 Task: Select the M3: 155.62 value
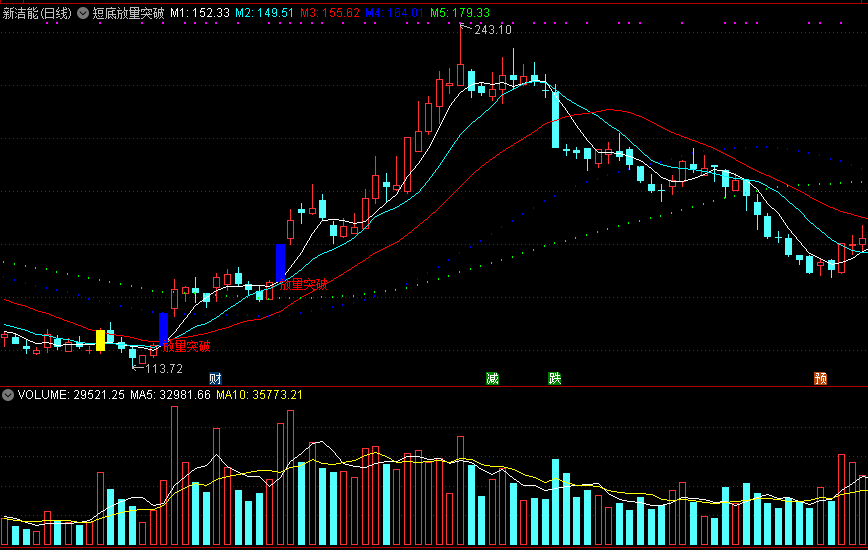330,13
